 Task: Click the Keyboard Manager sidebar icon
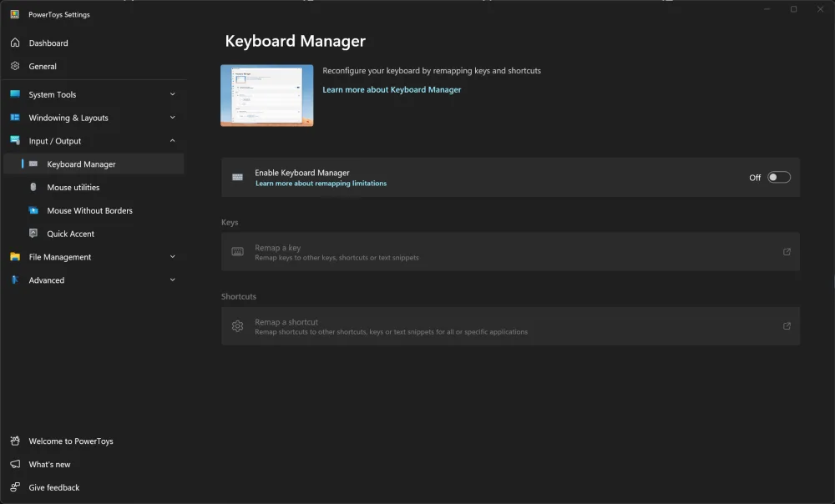(33, 164)
